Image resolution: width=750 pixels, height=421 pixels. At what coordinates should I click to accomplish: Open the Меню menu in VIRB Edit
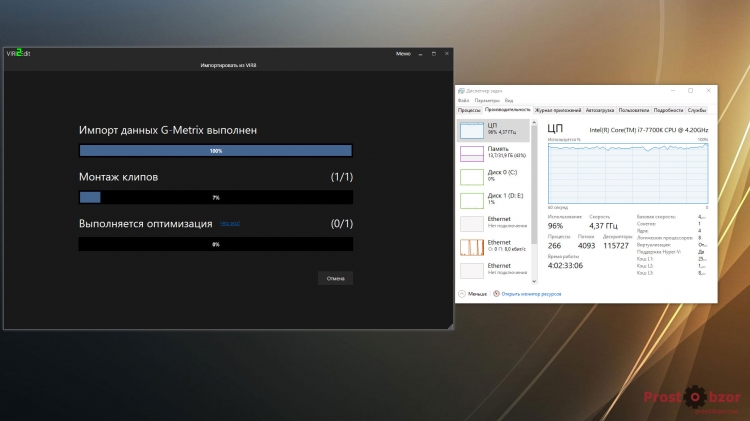click(403, 54)
